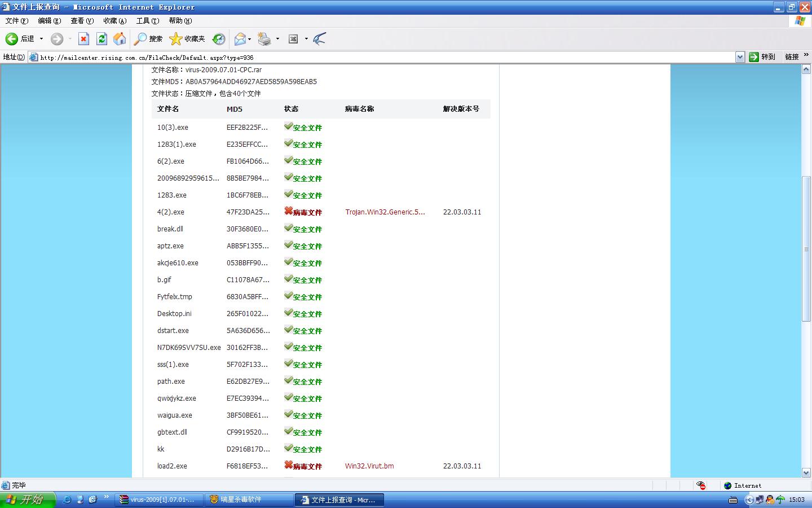This screenshot has height=508, width=812.
Task: Expand the Print button dropdown arrow
Action: pyautogui.click(x=277, y=39)
